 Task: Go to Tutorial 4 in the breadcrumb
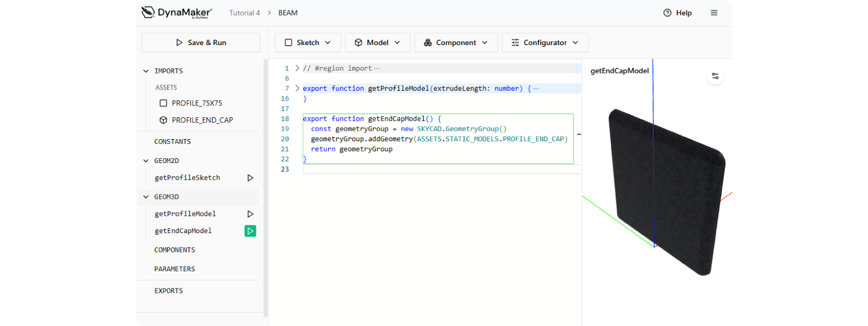244,13
